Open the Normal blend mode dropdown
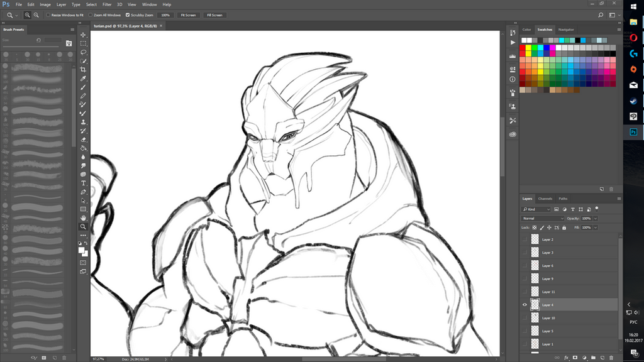The image size is (644, 362). 543,218
